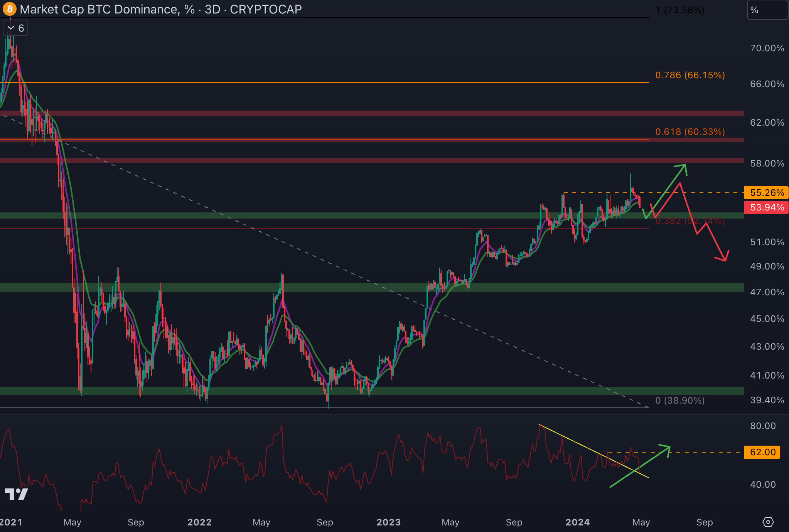The height and width of the screenshot is (532, 789).
Task: Select the 0 (38.90%) Fibonacci base label
Action: pos(680,401)
